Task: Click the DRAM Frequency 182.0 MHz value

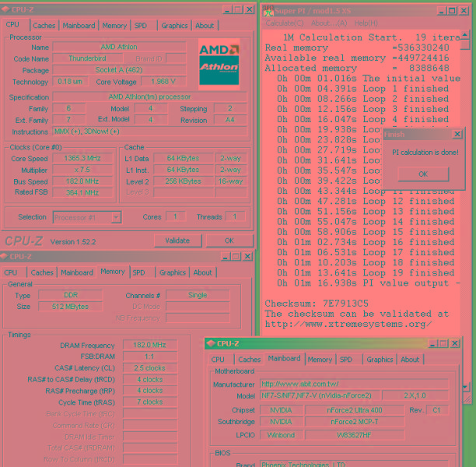Action: tap(149, 345)
